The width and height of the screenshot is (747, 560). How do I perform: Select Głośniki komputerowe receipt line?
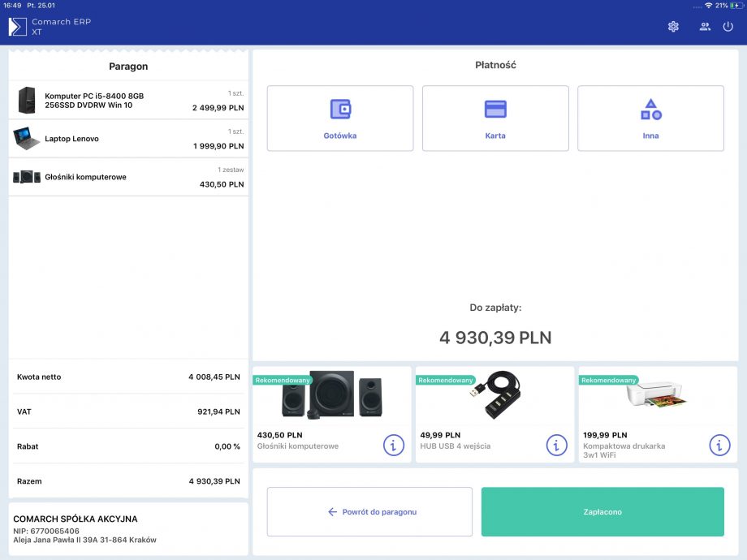tap(128, 177)
